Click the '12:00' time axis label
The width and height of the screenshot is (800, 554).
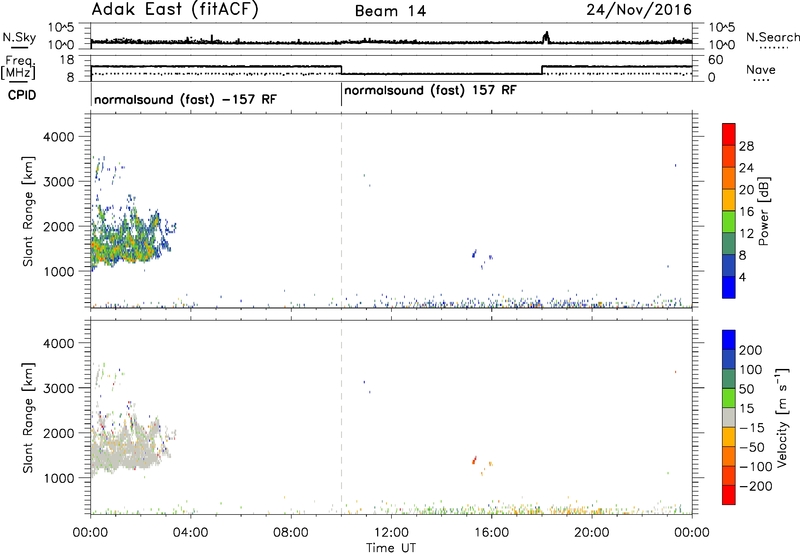(391, 533)
